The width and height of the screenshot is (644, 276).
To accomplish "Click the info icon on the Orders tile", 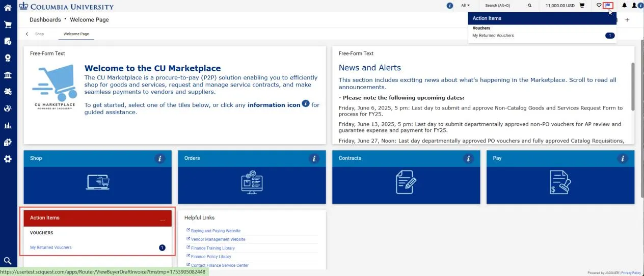I will click(314, 159).
